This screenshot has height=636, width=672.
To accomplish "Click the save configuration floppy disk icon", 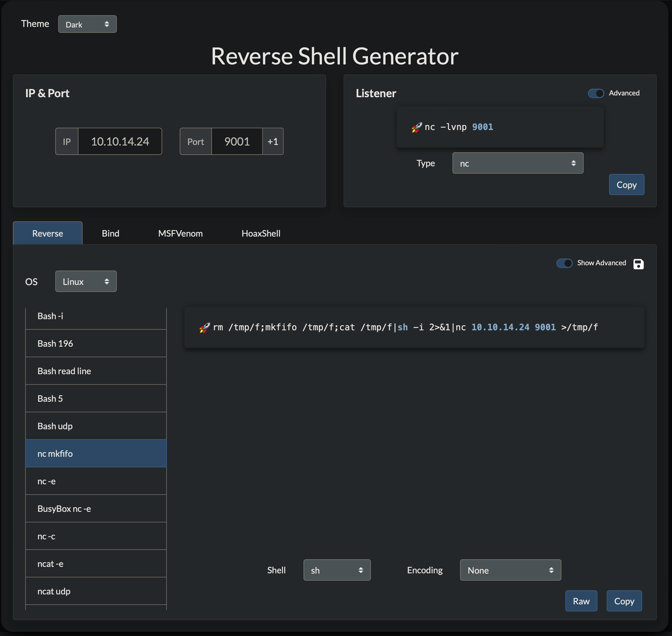I will click(x=638, y=264).
